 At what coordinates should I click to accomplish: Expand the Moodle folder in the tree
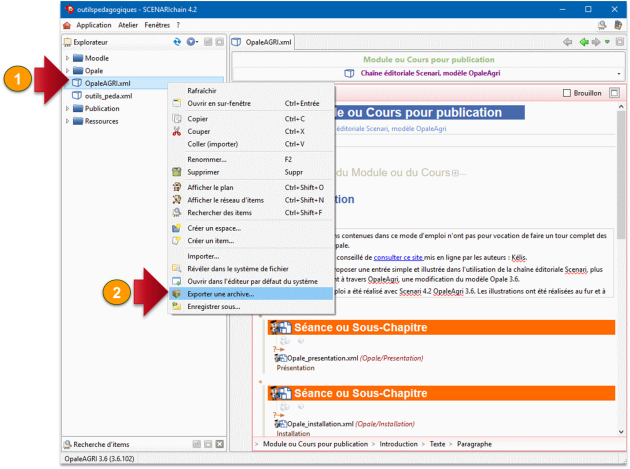pyautogui.click(x=67, y=58)
